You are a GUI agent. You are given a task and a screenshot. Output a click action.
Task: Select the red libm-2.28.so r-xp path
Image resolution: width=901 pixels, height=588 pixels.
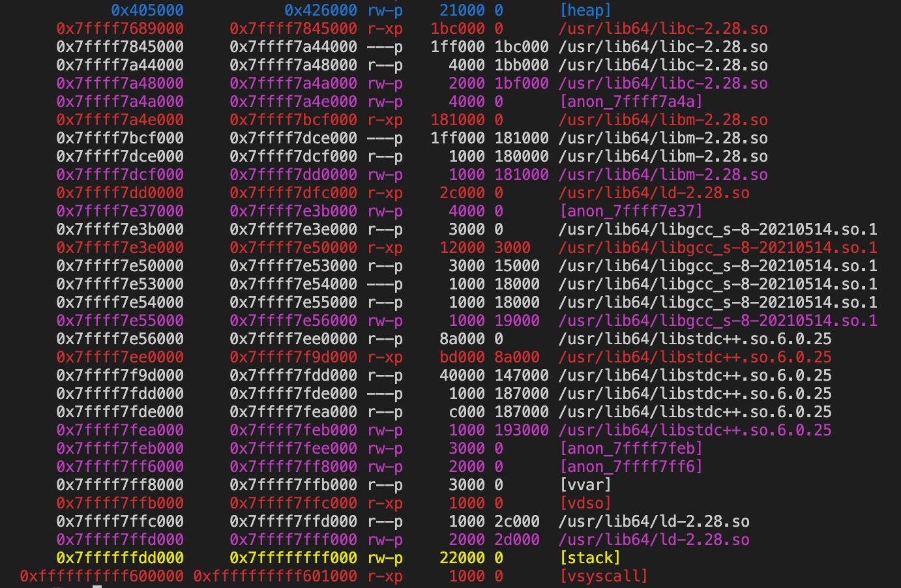tap(663, 120)
